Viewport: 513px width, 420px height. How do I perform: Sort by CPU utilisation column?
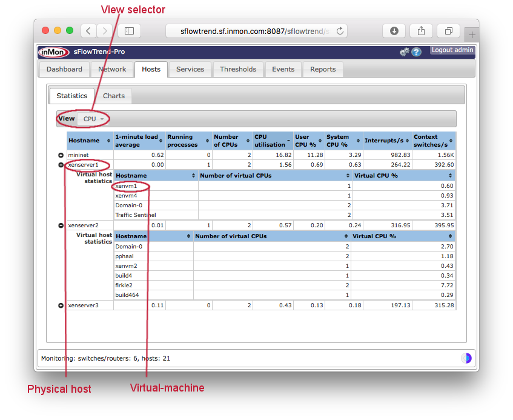click(x=273, y=141)
